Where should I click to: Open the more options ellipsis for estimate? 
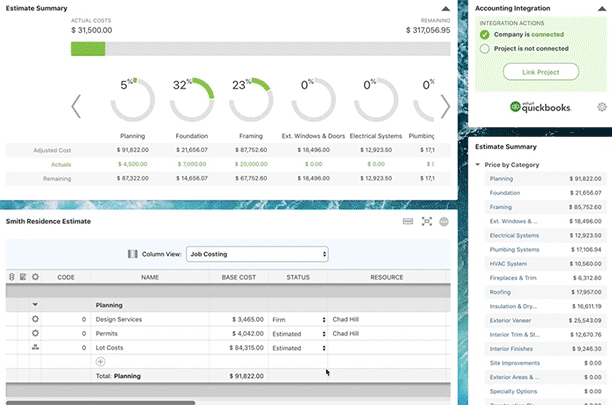click(x=444, y=221)
